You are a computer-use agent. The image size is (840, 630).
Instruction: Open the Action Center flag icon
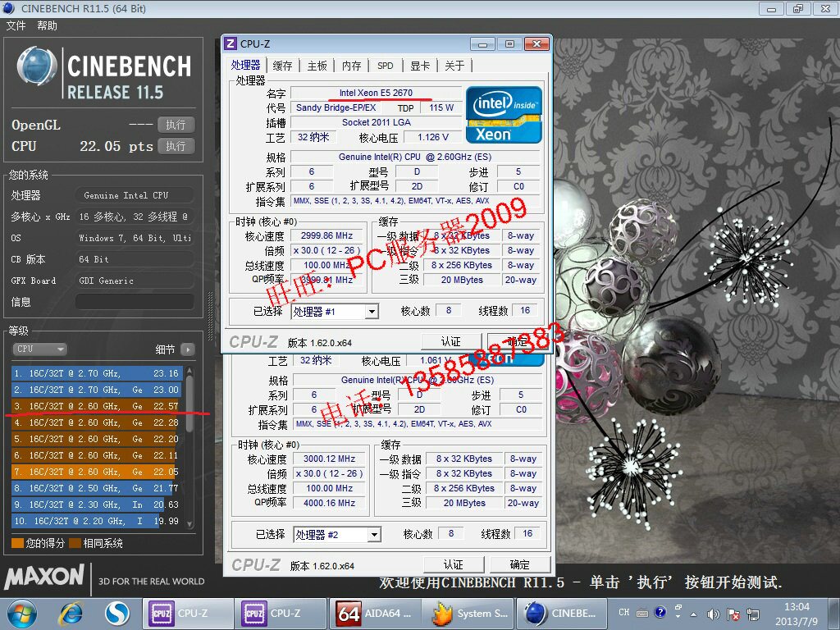[733, 614]
